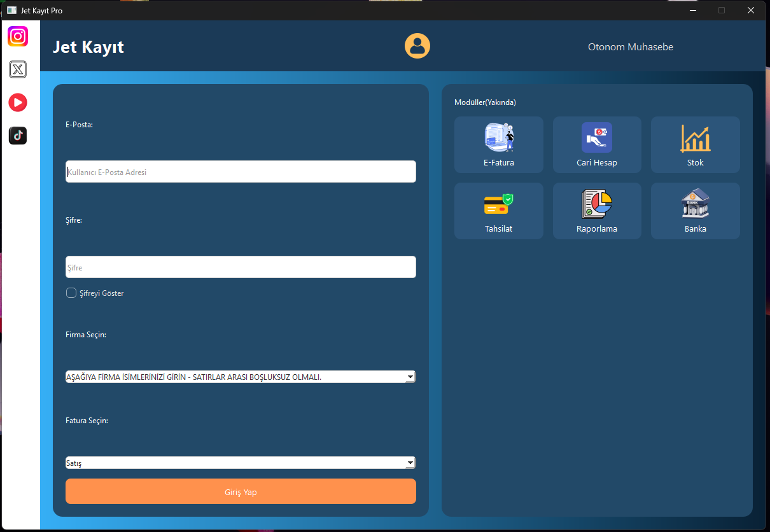
Task: Expand the Fatura Seçin dropdown showing Satış
Action: (x=410, y=463)
